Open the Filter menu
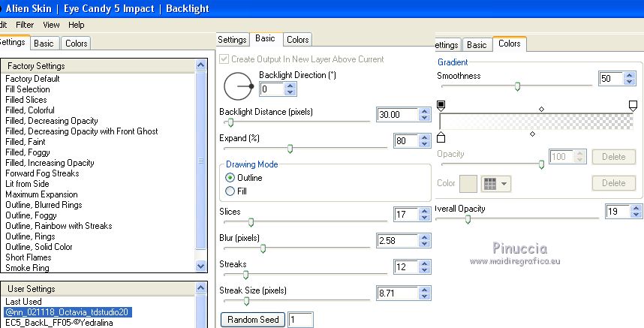644x328 pixels. click(25, 25)
